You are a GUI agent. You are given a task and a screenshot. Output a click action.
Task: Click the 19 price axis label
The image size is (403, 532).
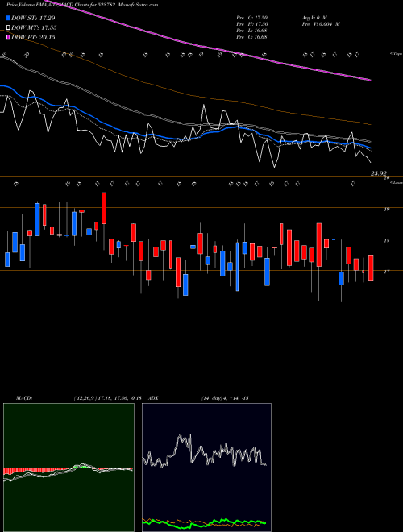tap(386, 210)
